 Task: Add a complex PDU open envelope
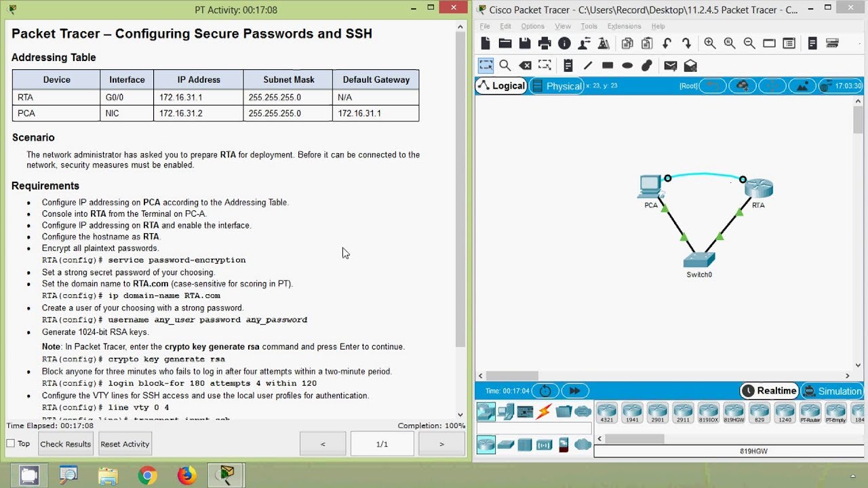point(690,65)
